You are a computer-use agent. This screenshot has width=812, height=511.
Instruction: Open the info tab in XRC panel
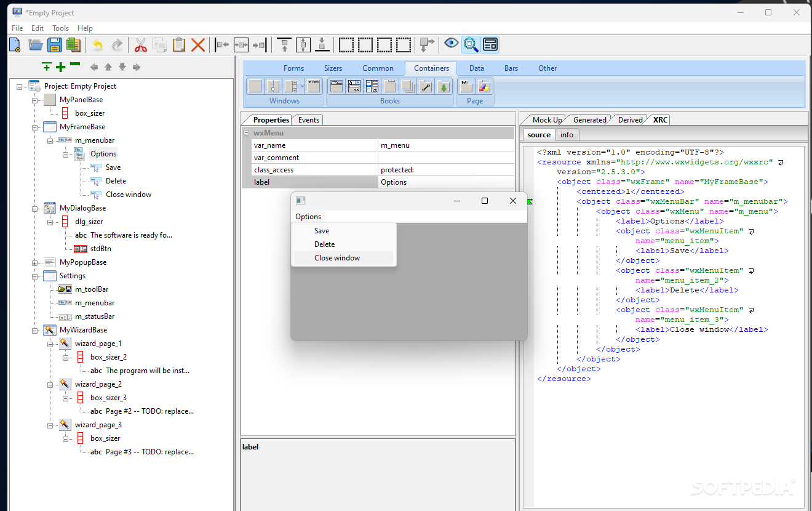point(567,135)
